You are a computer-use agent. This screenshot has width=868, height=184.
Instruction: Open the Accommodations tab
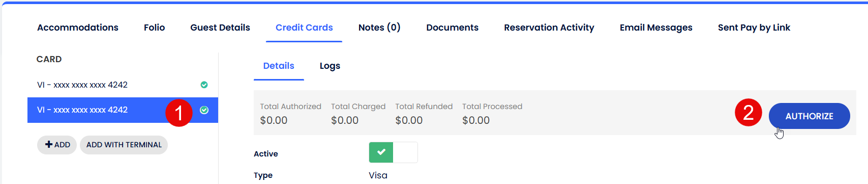[78, 28]
